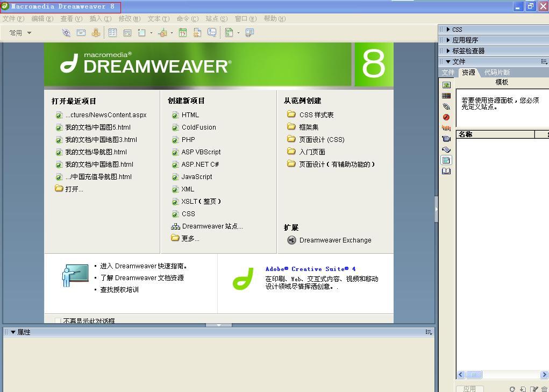Insert a table from the Insert toolbar

pos(112,32)
